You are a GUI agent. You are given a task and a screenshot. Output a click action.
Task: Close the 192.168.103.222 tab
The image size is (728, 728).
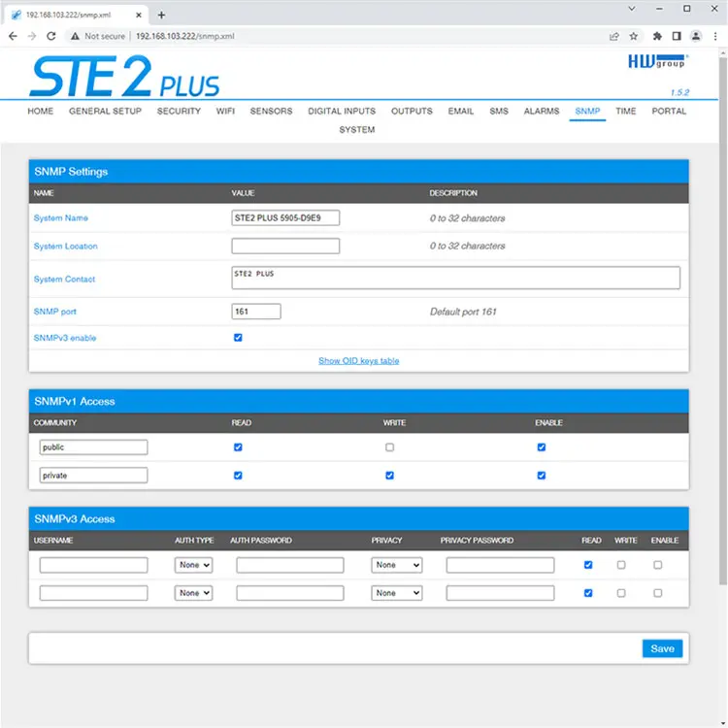pyautogui.click(x=139, y=15)
